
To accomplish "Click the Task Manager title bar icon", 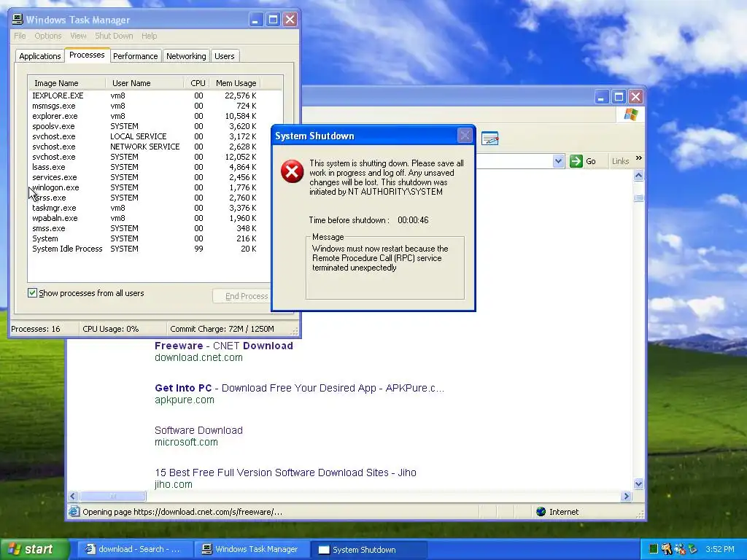I will [x=18, y=19].
